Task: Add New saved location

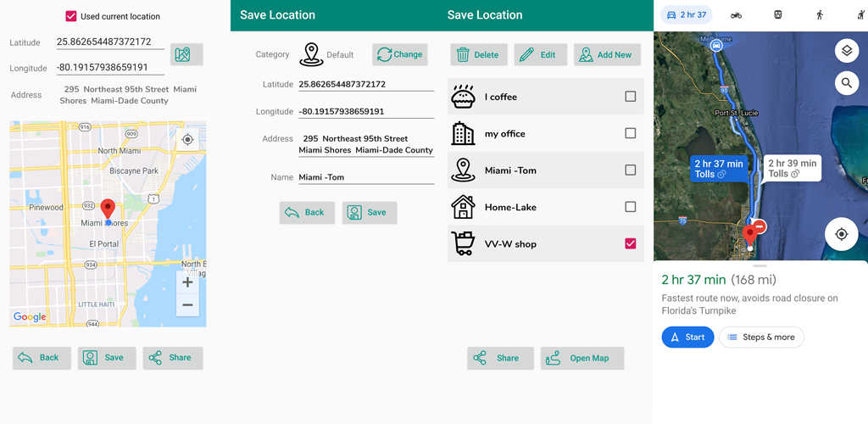Action: [607, 55]
